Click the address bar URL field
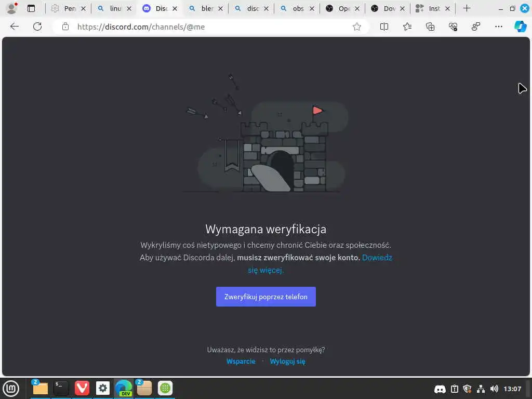 pyautogui.click(x=210, y=26)
